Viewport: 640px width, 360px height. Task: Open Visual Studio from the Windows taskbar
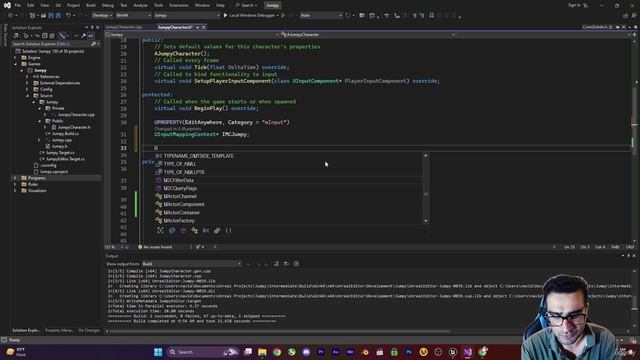(468, 352)
